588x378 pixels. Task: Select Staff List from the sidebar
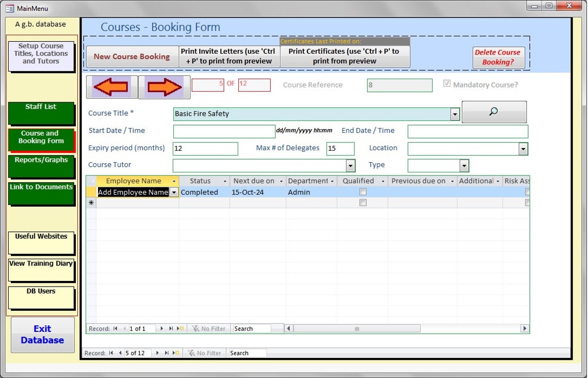coord(41,113)
